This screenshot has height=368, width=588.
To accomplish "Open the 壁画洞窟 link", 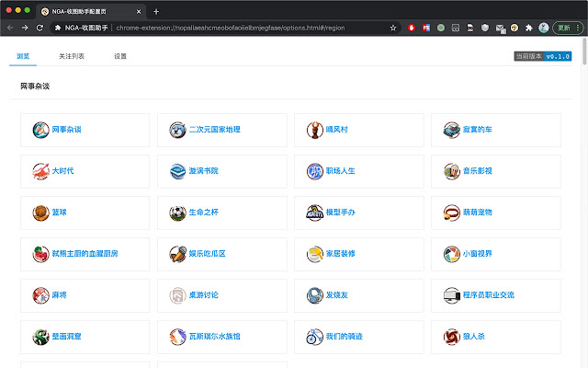I will click(66, 336).
